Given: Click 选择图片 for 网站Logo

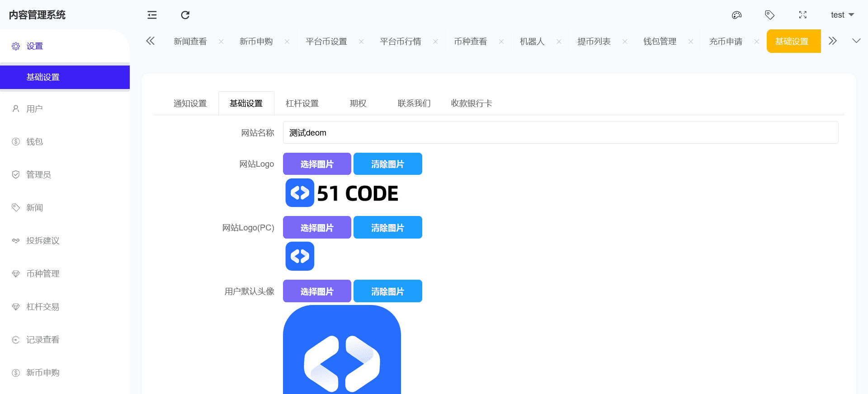Looking at the screenshot, I should point(317,164).
